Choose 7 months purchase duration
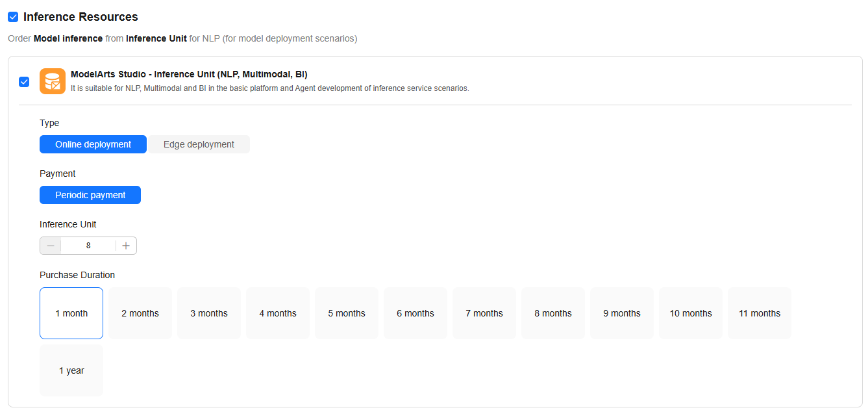868x412 pixels. tap(484, 313)
